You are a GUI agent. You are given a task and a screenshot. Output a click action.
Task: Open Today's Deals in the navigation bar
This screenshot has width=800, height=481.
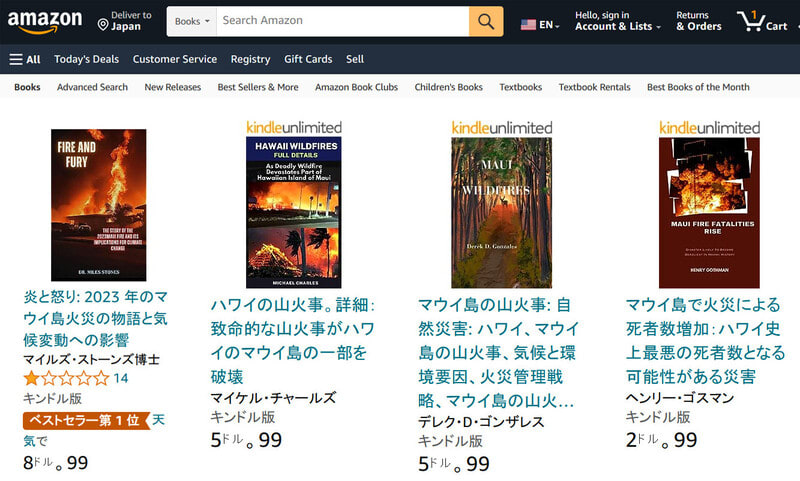coord(87,59)
